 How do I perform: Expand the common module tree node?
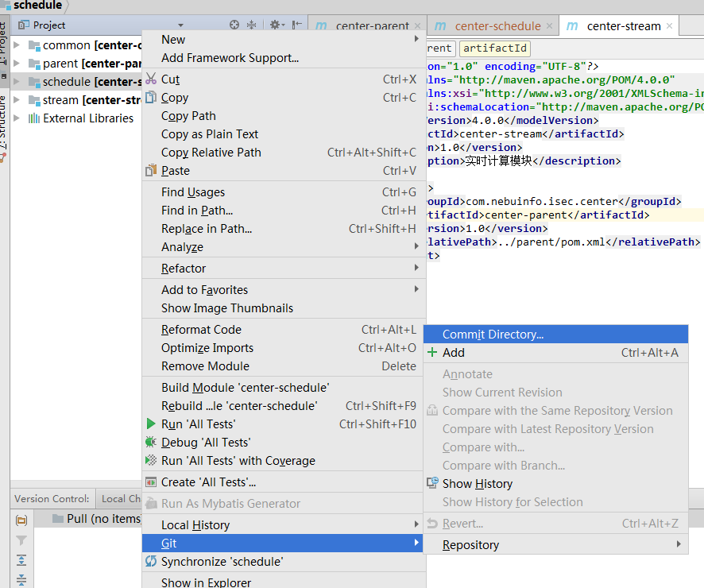pos(17,44)
